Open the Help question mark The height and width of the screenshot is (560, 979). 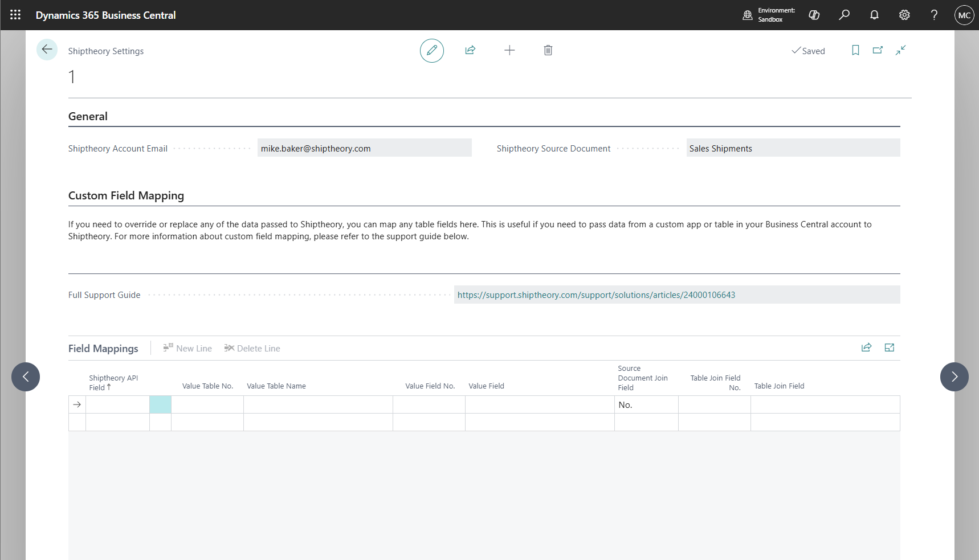pyautogui.click(x=934, y=15)
